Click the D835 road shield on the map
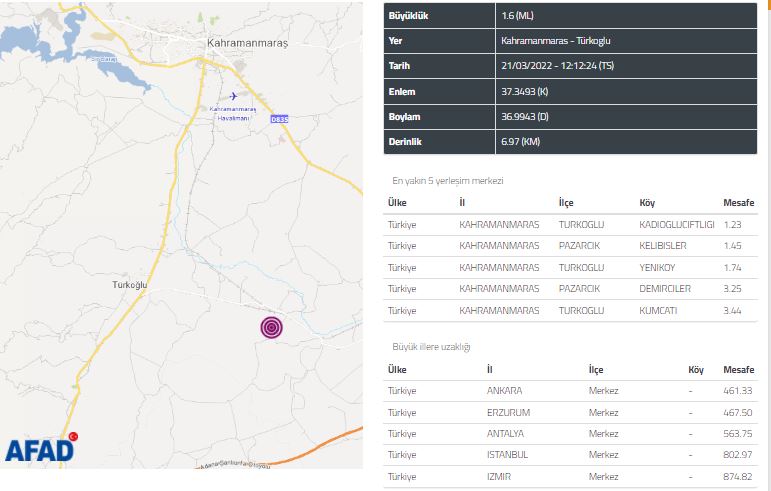This screenshot has height=491, width=771. click(279, 119)
